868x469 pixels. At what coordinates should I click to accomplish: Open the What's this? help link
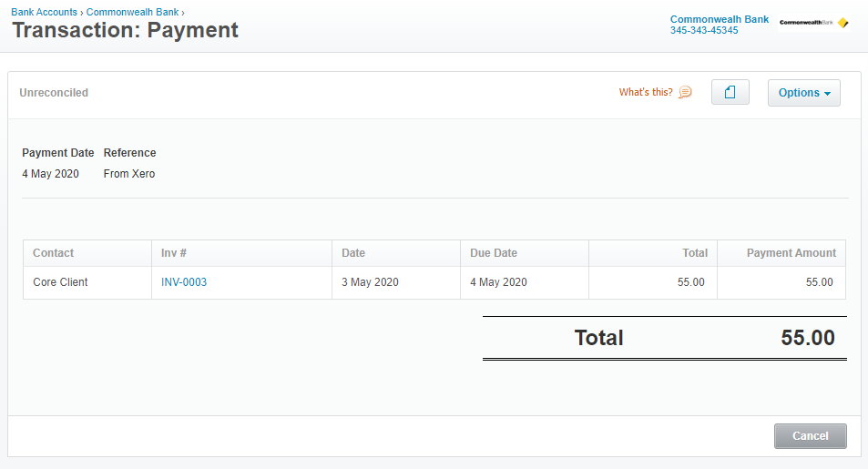pyautogui.click(x=646, y=93)
